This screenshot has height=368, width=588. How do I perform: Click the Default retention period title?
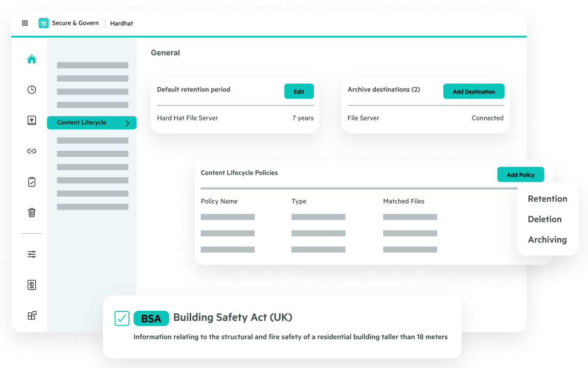[193, 89]
